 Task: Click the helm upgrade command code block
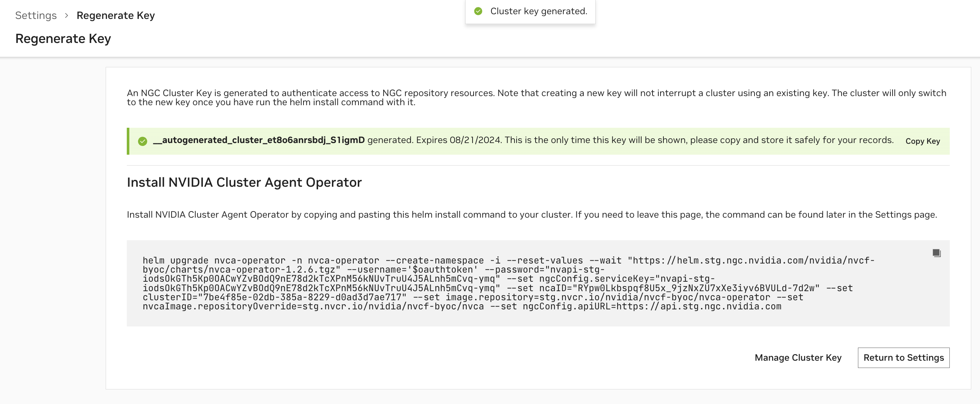click(538, 283)
